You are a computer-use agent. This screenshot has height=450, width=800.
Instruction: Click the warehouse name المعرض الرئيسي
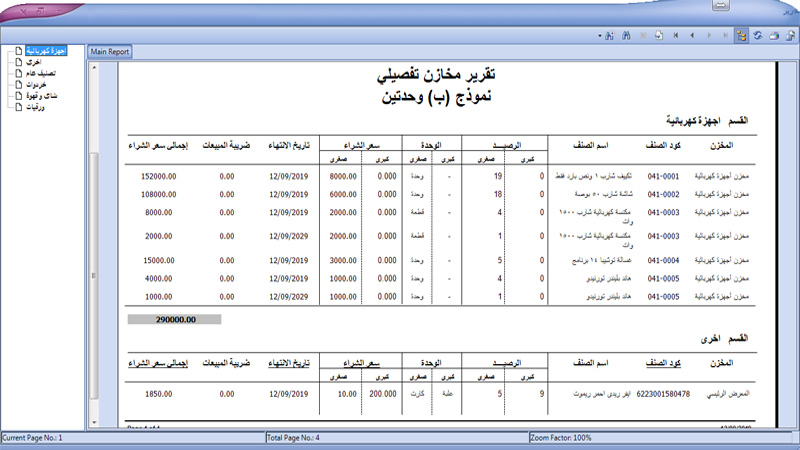pyautogui.click(x=728, y=394)
